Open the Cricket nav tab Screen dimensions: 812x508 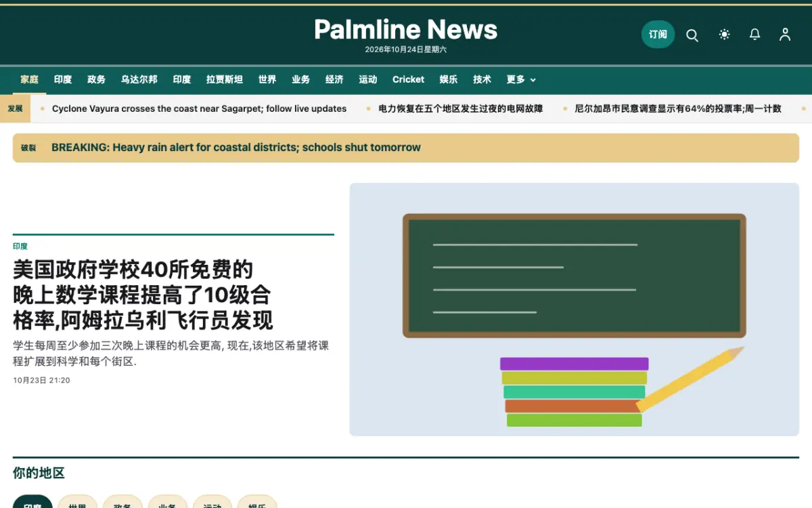click(x=409, y=79)
